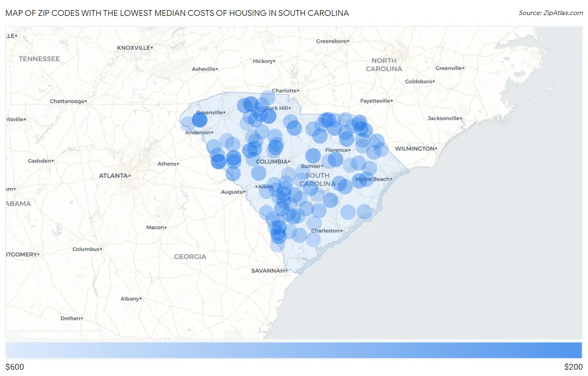This screenshot has width=588, height=376.
Task: Click the Greenville label in North Carolina
Action: pyautogui.click(x=450, y=68)
